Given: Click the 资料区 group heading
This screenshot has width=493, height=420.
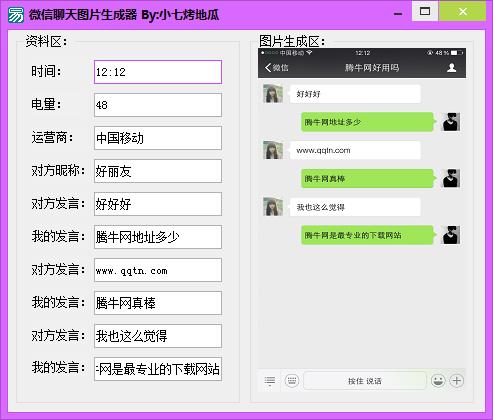Looking at the screenshot, I should (x=46, y=41).
